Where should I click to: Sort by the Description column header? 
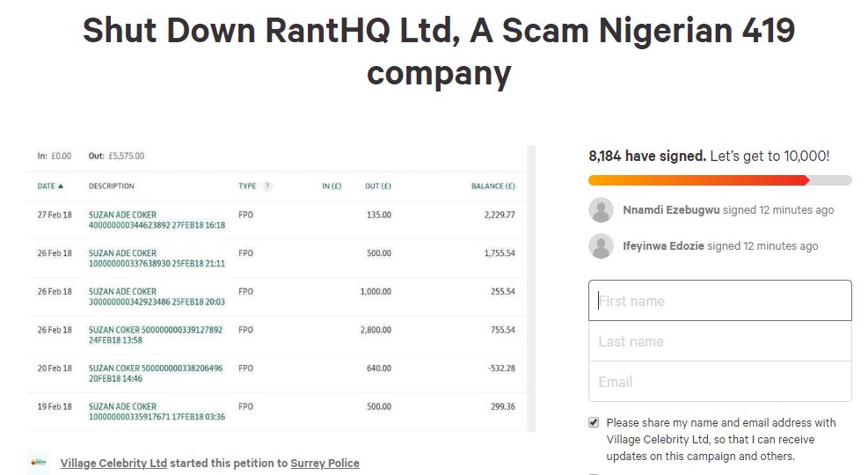[112, 186]
